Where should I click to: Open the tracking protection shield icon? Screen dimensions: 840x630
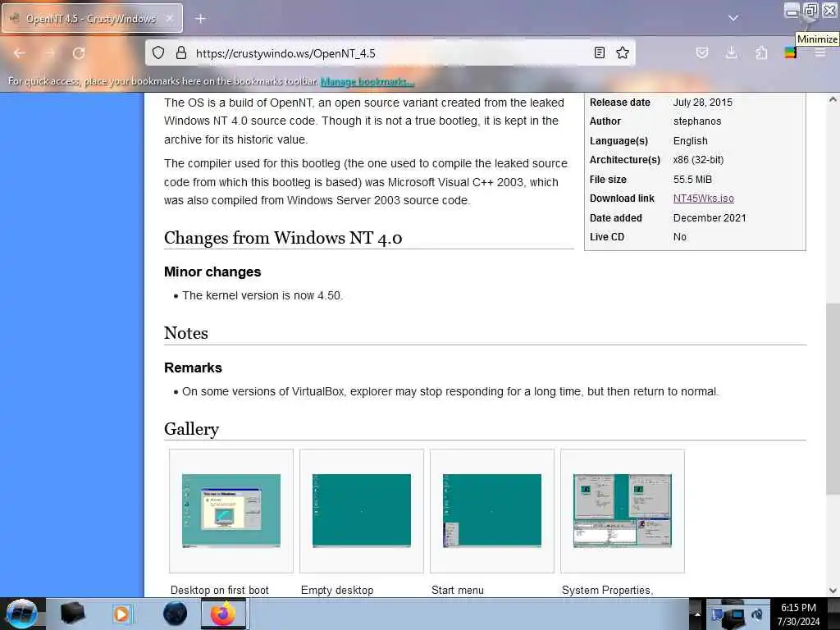tap(158, 52)
